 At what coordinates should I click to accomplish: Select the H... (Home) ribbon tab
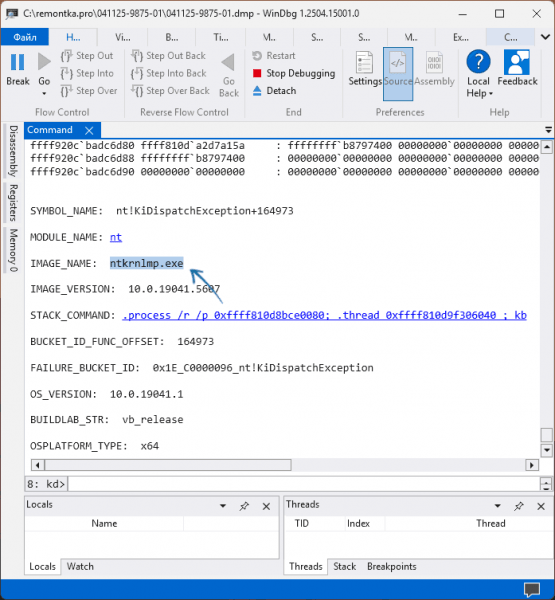tap(73, 38)
